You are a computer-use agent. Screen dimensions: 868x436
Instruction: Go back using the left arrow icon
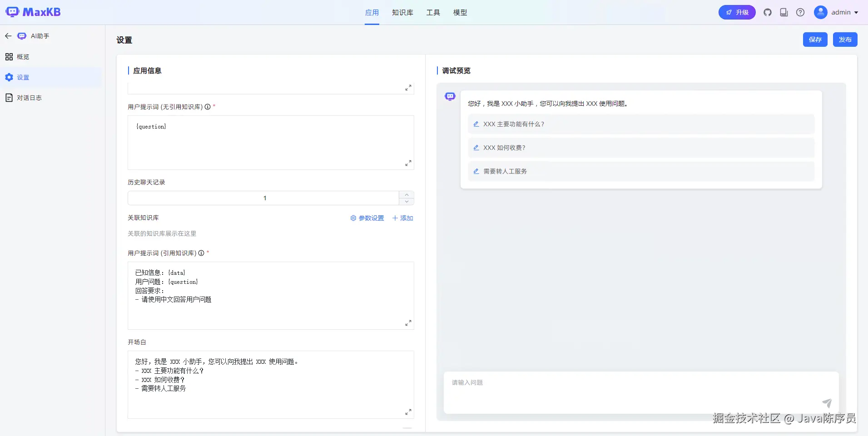point(8,36)
